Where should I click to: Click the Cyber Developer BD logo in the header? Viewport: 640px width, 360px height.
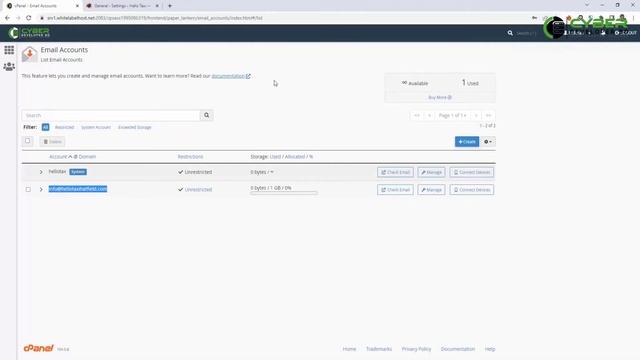29,33
